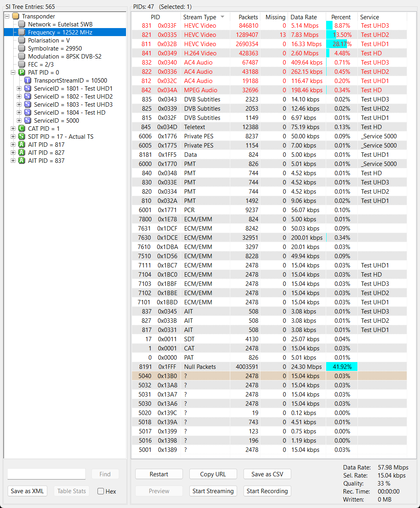Click the green S icon for SDT PID
420x508 pixels.
pyautogui.click(x=22, y=137)
